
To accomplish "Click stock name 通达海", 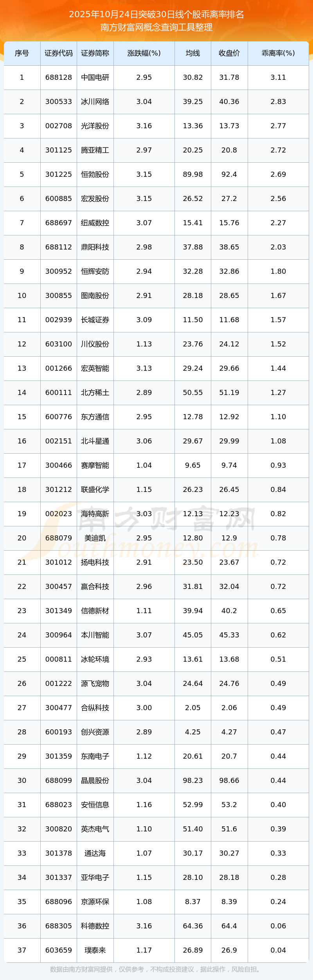I will [95, 853].
